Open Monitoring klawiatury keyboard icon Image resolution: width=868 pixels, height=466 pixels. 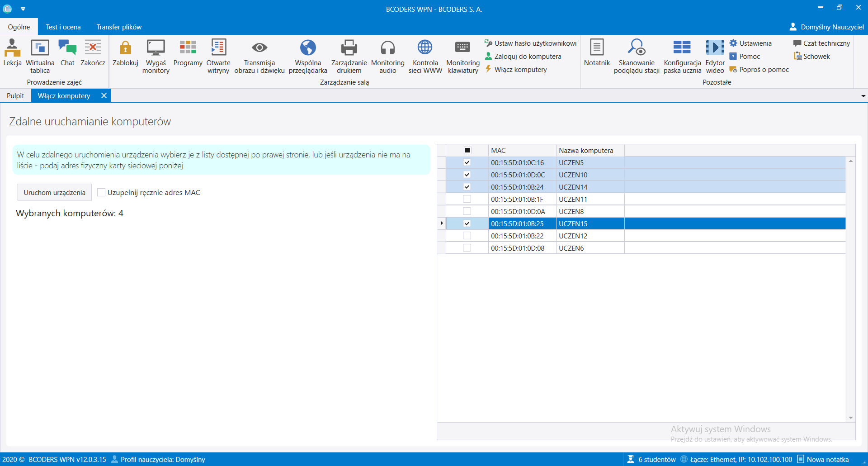[x=463, y=57]
